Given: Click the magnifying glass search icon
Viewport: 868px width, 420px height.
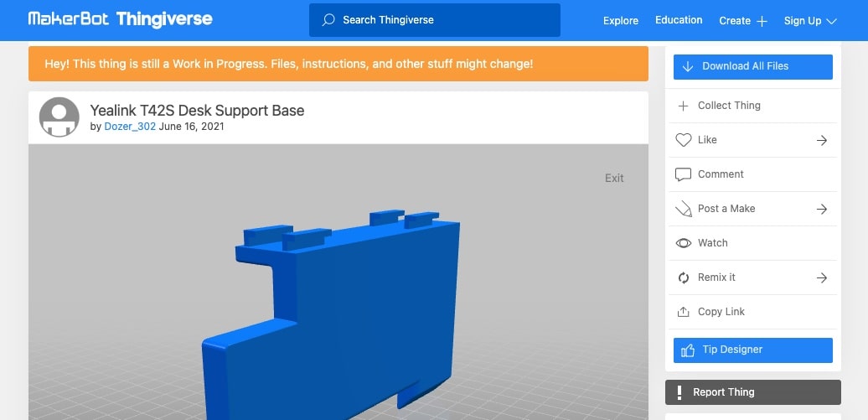Looking at the screenshot, I should [328, 19].
